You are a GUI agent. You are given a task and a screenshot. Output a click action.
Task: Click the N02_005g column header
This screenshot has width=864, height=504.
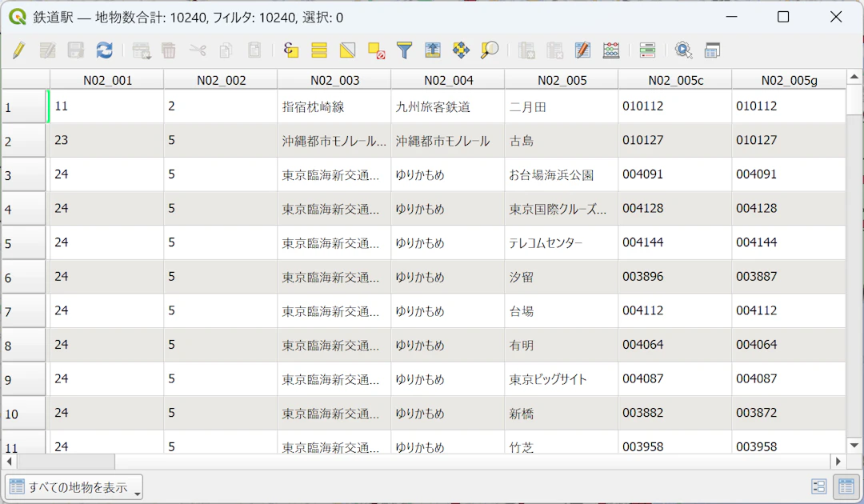789,81
